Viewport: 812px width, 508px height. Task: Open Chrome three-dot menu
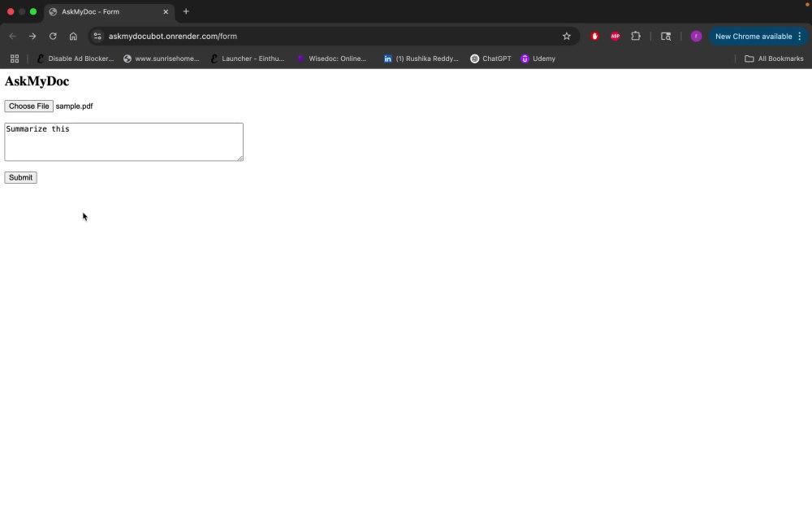tap(800, 37)
